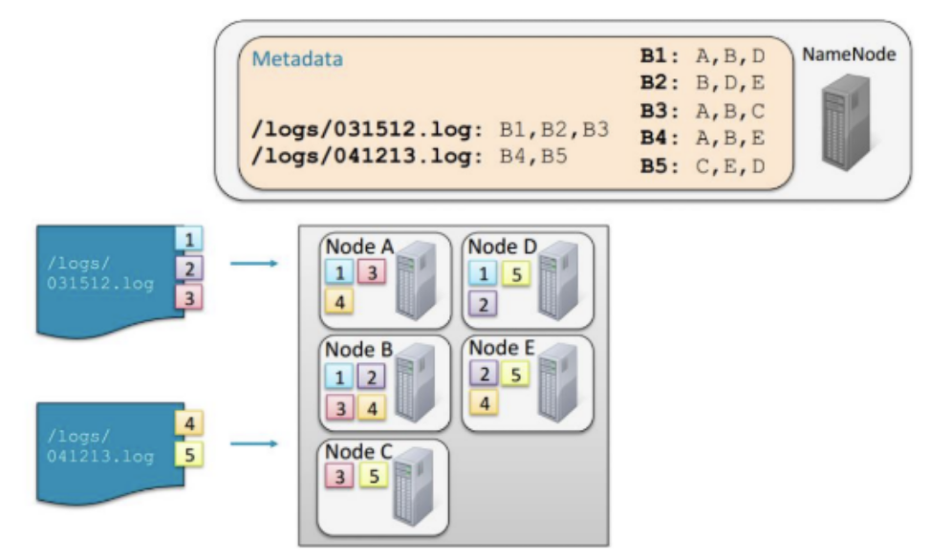Select block 3 in Node C

[339, 476]
